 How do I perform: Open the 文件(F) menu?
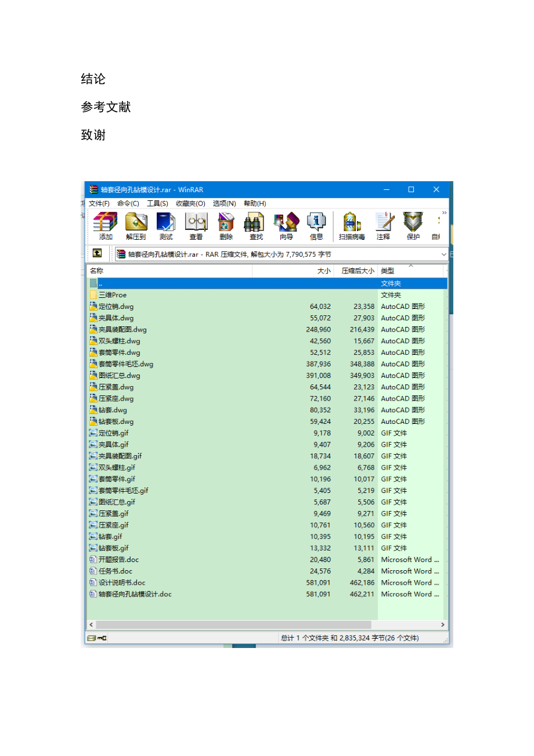(99, 203)
